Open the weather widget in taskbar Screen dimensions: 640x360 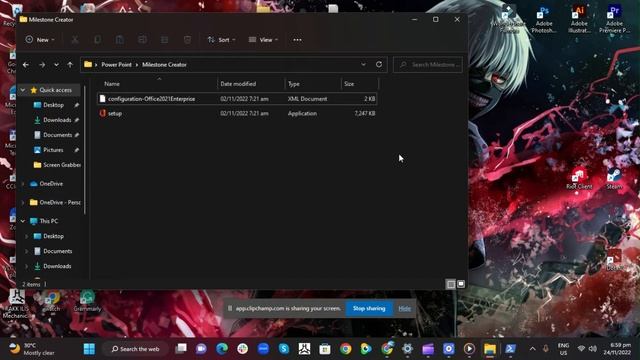[x=32, y=349]
